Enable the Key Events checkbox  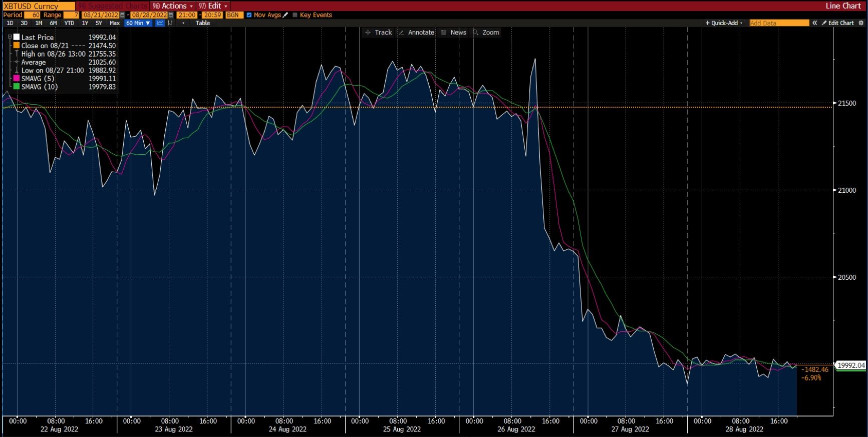pyautogui.click(x=295, y=15)
